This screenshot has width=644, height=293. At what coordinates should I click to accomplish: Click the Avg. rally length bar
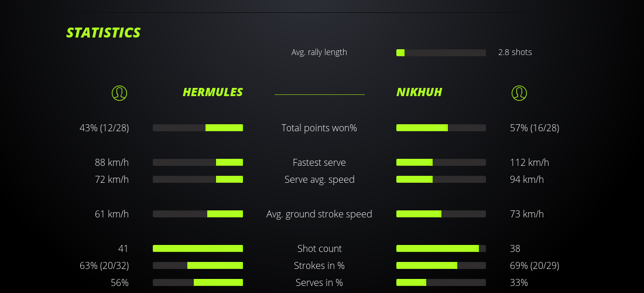[x=441, y=53]
